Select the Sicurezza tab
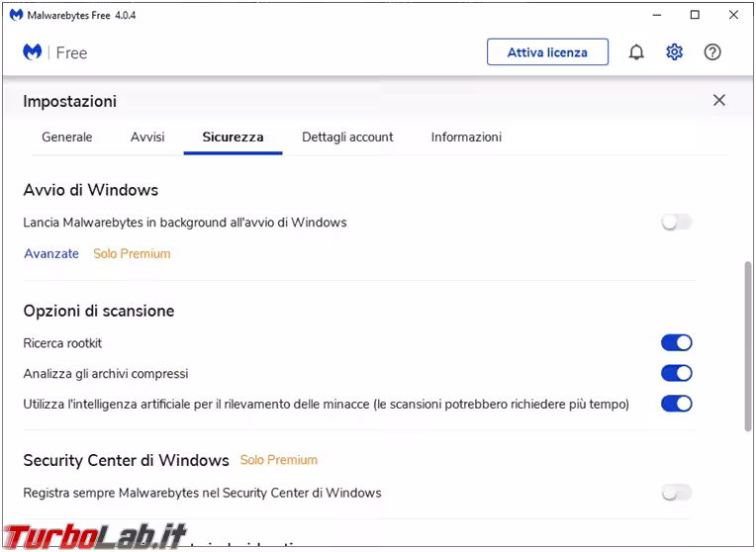Screen dimensions: 756x552 point(233,138)
